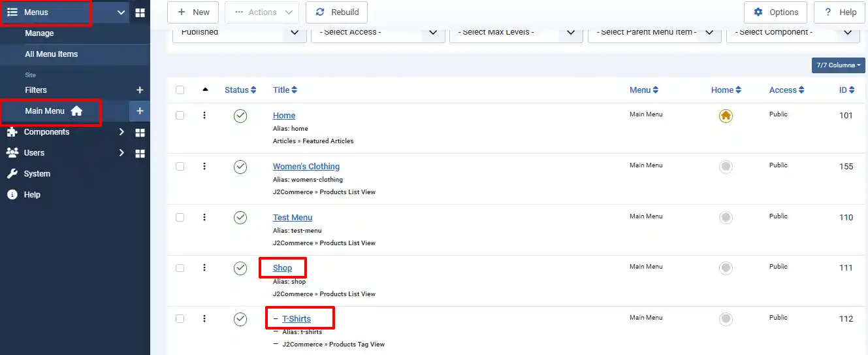Open the Women's Clothing menu item link

[306, 167]
